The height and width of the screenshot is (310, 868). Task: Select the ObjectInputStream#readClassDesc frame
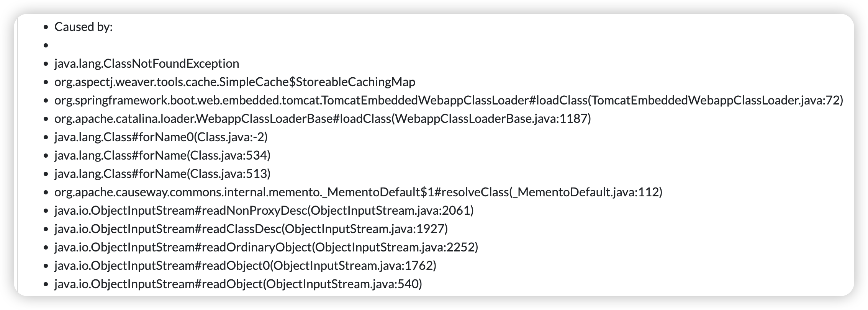point(168,229)
